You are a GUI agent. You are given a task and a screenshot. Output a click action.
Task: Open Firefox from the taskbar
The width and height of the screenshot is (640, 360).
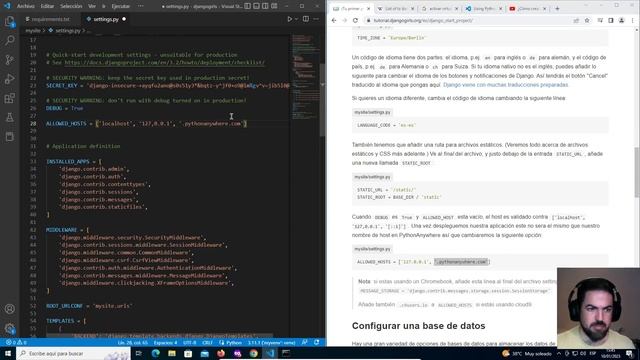point(221,353)
